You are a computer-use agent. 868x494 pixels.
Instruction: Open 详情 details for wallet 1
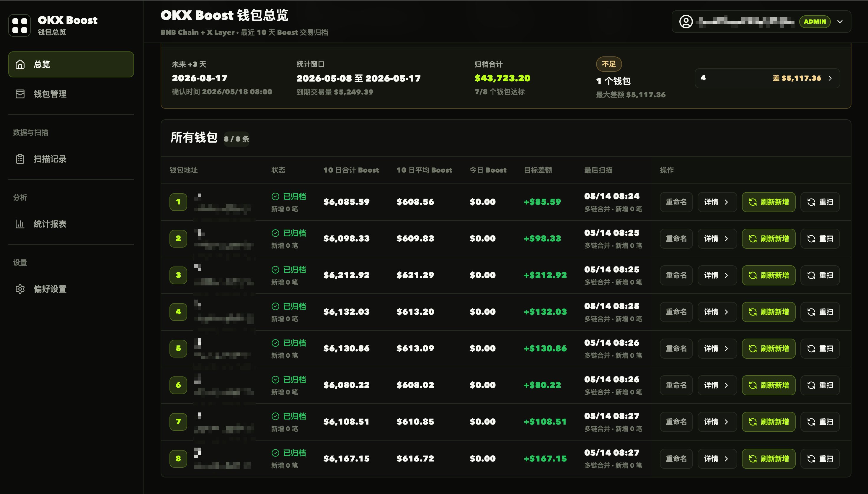717,202
